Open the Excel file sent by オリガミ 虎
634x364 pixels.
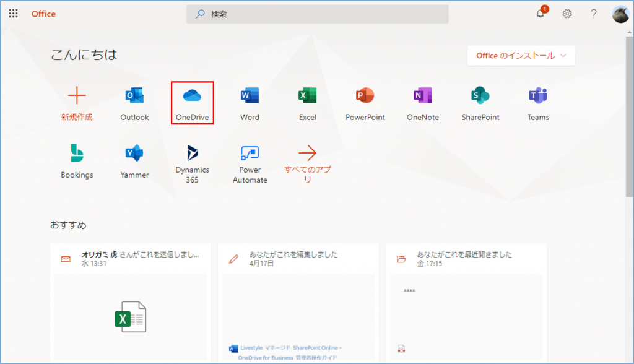[131, 317]
